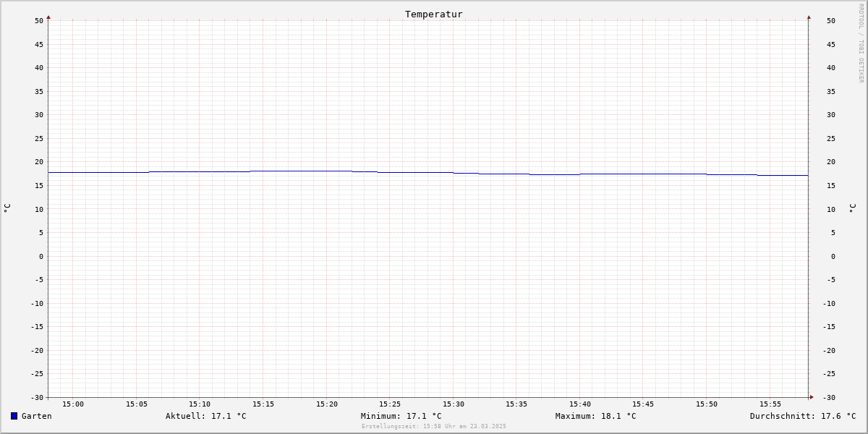Click the 15:50 time axis label
Image resolution: width=868 pixels, height=434 pixels.
tap(707, 404)
